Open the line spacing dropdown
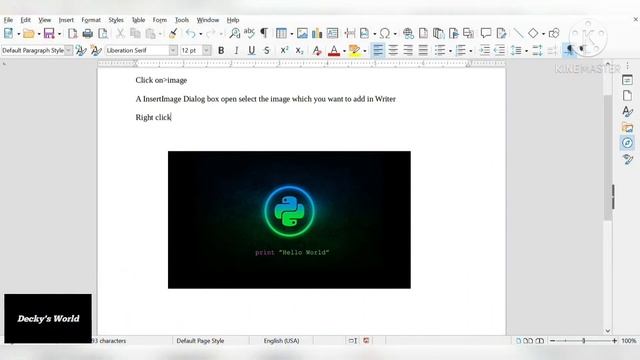This screenshot has width=640, height=360. pyautogui.click(x=527, y=51)
